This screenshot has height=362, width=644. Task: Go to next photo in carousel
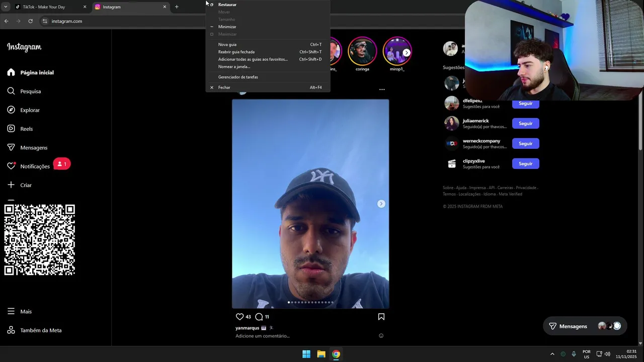(x=381, y=204)
